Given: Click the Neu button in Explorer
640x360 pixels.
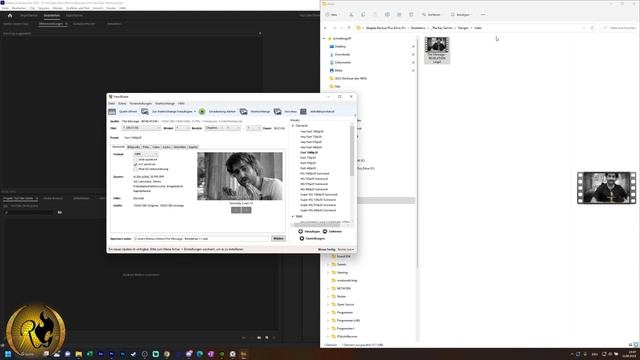Looking at the screenshot, I should coord(332,15).
